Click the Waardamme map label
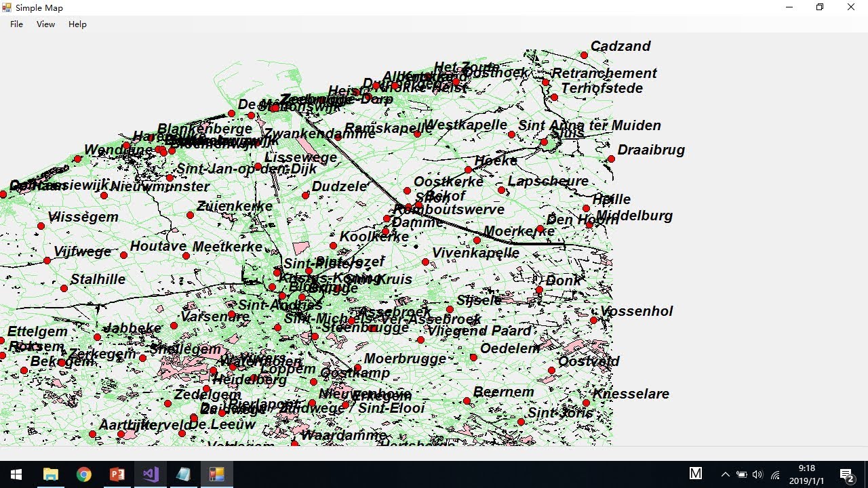The height and width of the screenshot is (488, 868). 343,435
